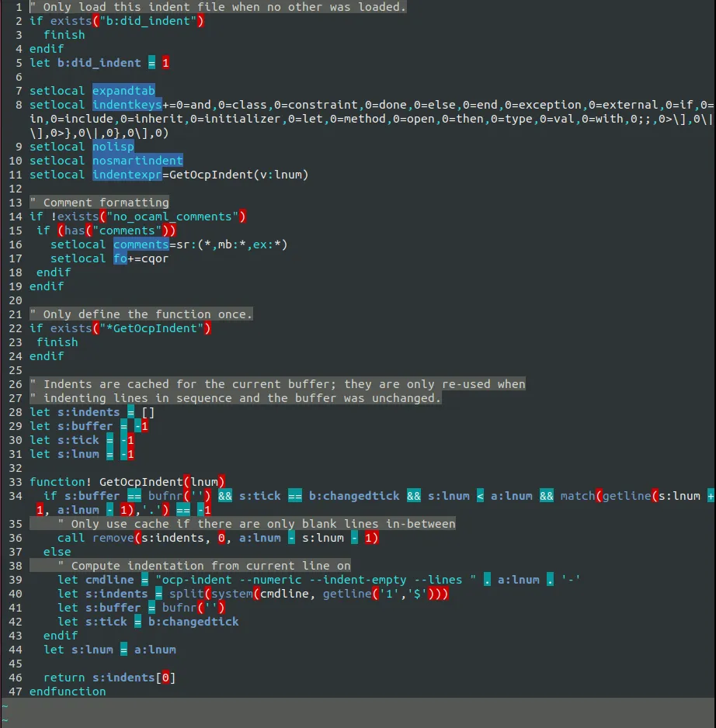
Task: Click the highlighted option "comments" on line 16
Action: tap(141, 244)
